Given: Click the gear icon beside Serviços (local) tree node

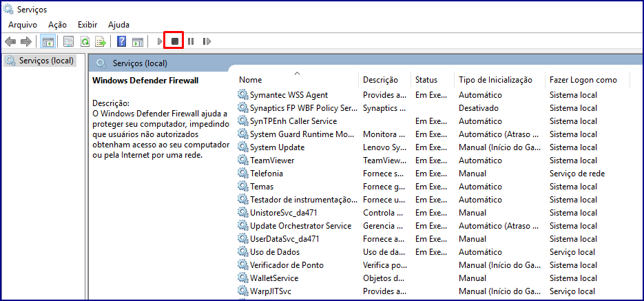Looking at the screenshot, I should (10, 61).
